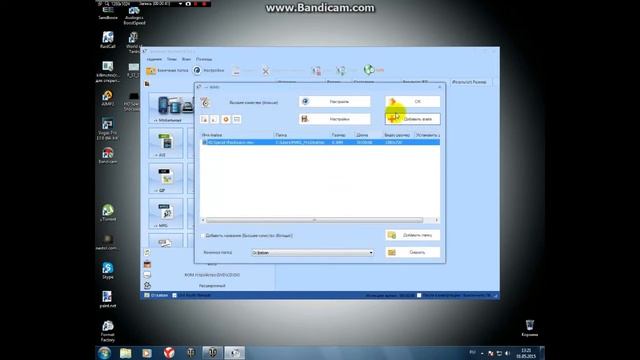
Task: Open the second menu in the menu bar
Action: pyautogui.click(x=172, y=59)
